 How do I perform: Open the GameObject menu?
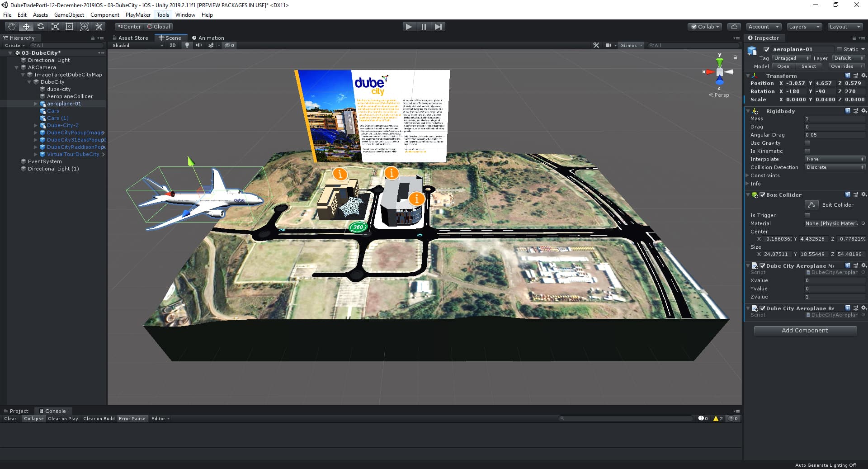[x=69, y=15]
